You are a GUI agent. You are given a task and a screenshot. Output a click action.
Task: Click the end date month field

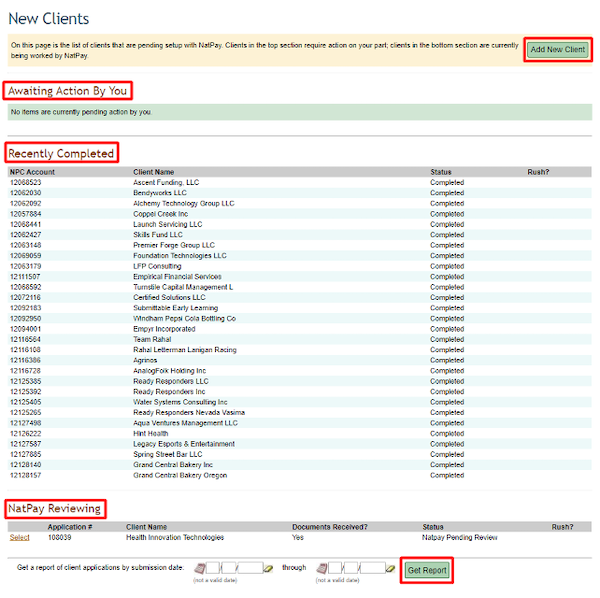coord(337,567)
